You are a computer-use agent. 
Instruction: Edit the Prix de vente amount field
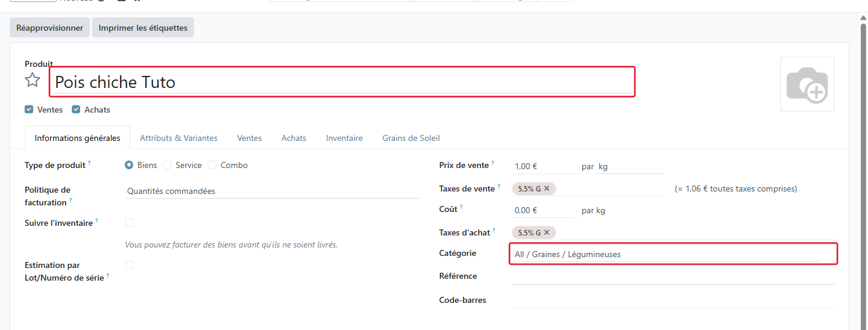[x=545, y=166]
